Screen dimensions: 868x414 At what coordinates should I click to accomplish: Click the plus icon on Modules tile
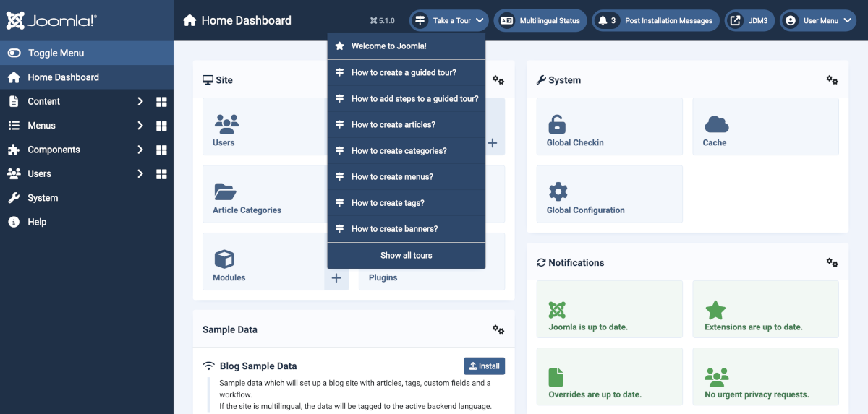[336, 278]
